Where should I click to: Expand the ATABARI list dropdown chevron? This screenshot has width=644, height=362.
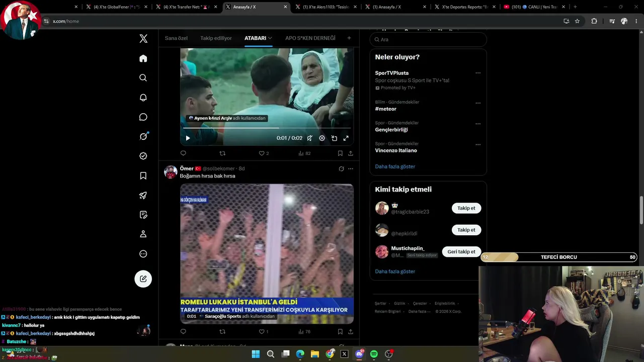coord(270,38)
